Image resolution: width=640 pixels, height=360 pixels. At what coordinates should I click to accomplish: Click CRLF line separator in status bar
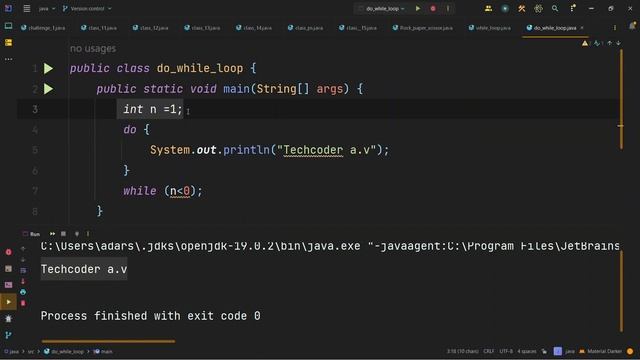(489, 351)
